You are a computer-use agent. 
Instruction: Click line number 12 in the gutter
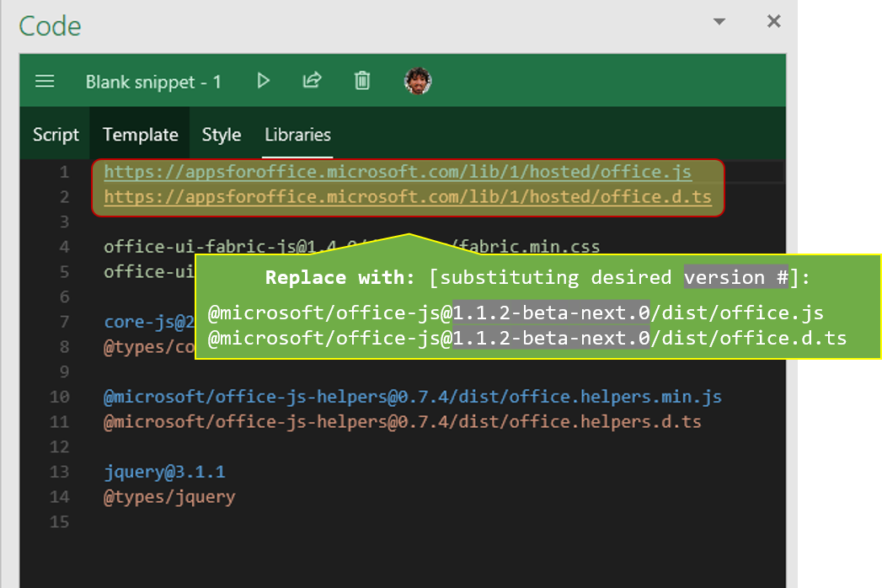59,446
